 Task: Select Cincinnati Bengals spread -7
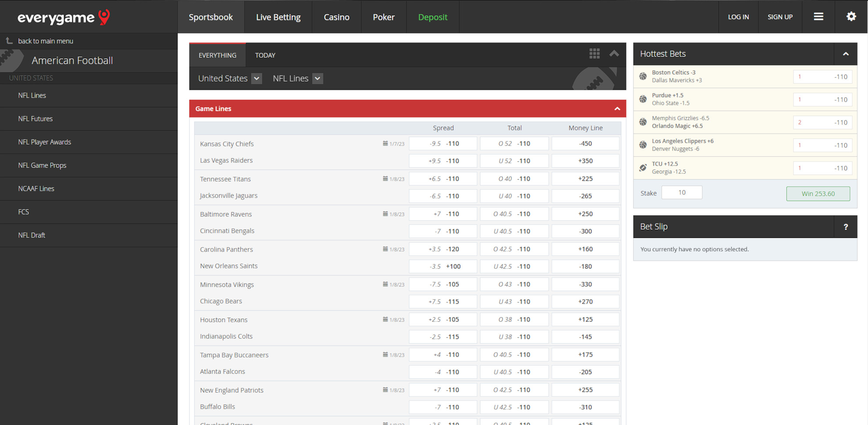[443, 231]
